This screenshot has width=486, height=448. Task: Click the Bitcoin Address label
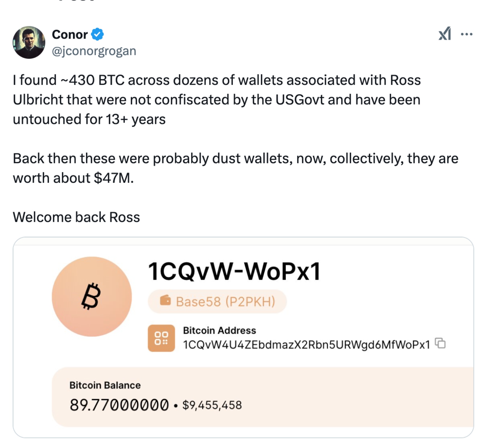219,330
